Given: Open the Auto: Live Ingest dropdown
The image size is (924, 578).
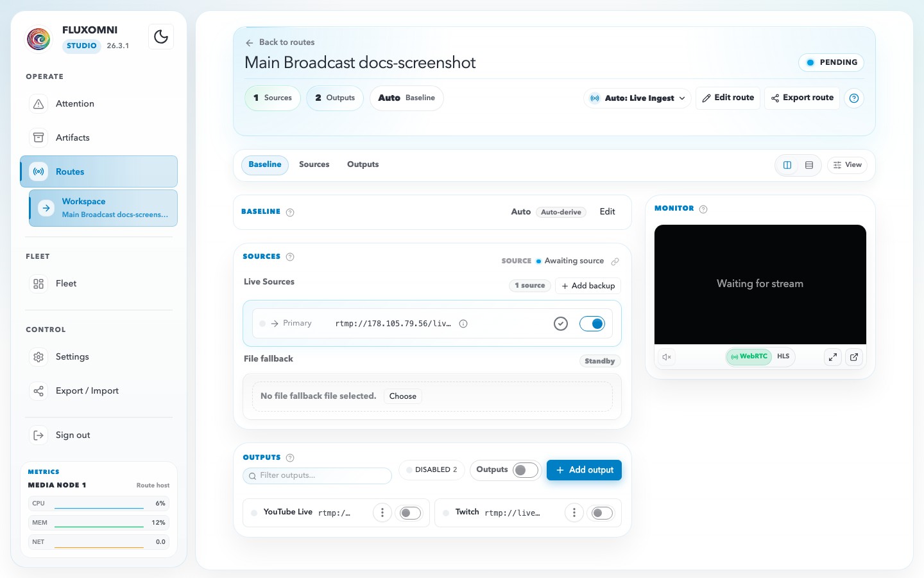Looking at the screenshot, I should click(x=638, y=98).
